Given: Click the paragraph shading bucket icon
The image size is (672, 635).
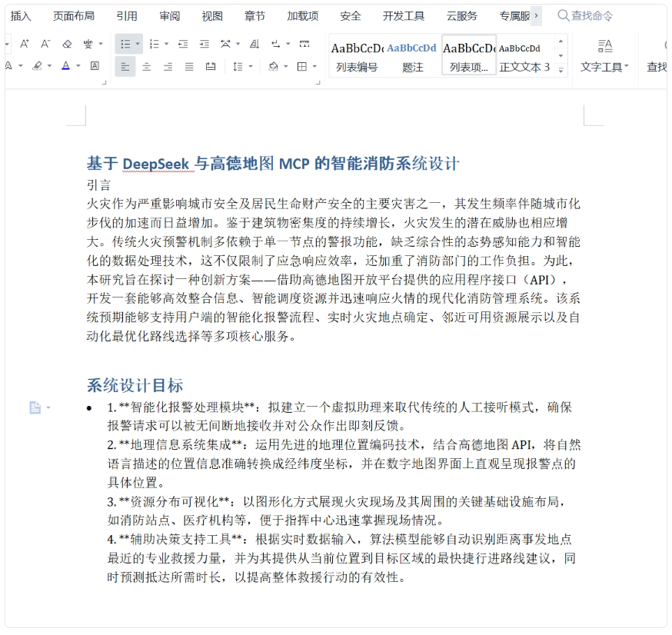Looking at the screenshot, I should (273, 67).
